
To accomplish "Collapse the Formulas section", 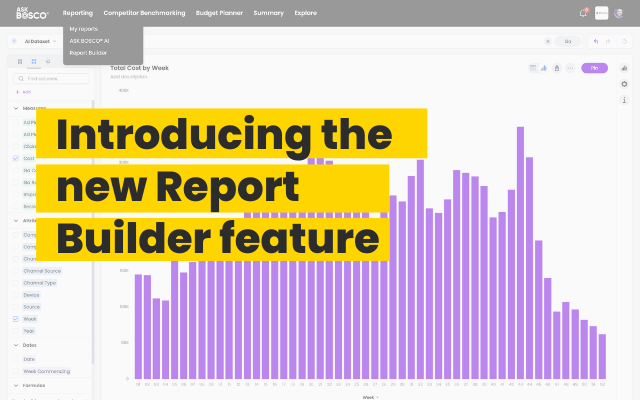I will [16, 385].
